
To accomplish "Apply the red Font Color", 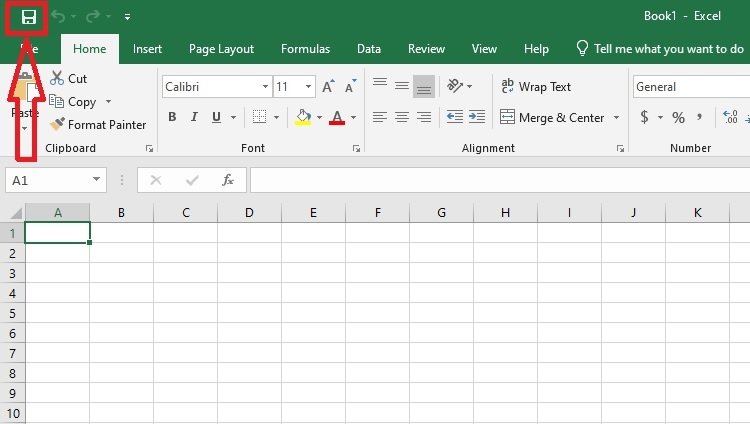I will 337,117.
